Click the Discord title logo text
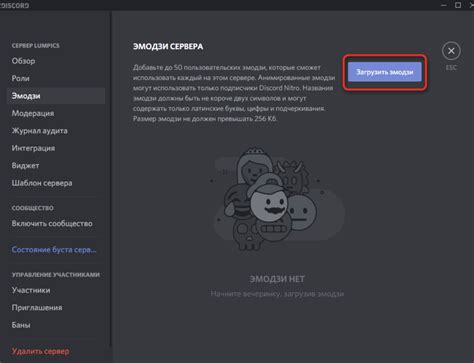 click(x=15, y=6)
